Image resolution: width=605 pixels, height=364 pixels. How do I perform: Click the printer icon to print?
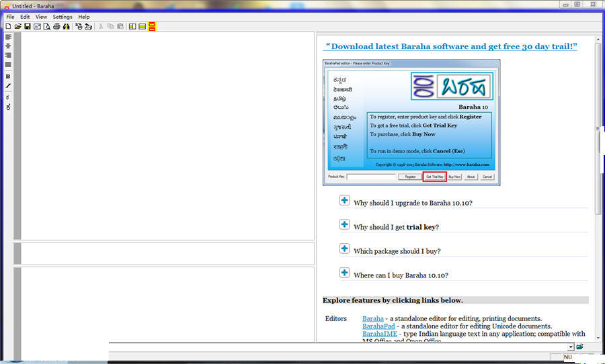coord(56,26)
